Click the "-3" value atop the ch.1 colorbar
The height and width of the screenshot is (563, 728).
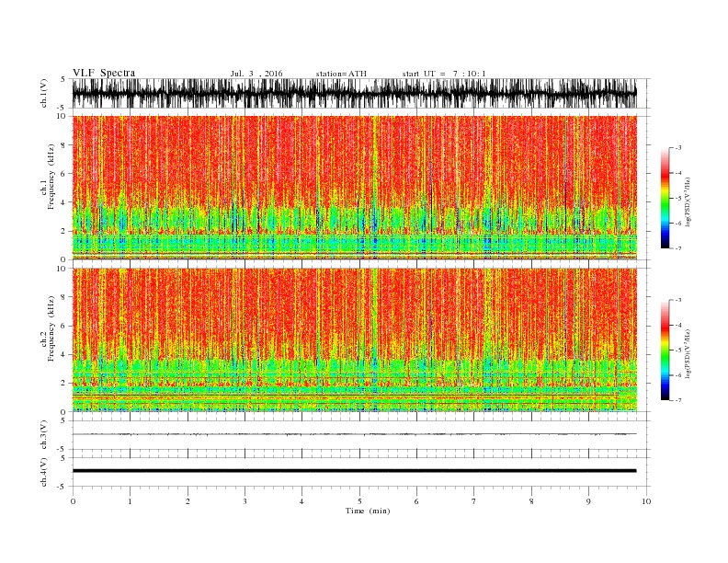coord(678,148)
